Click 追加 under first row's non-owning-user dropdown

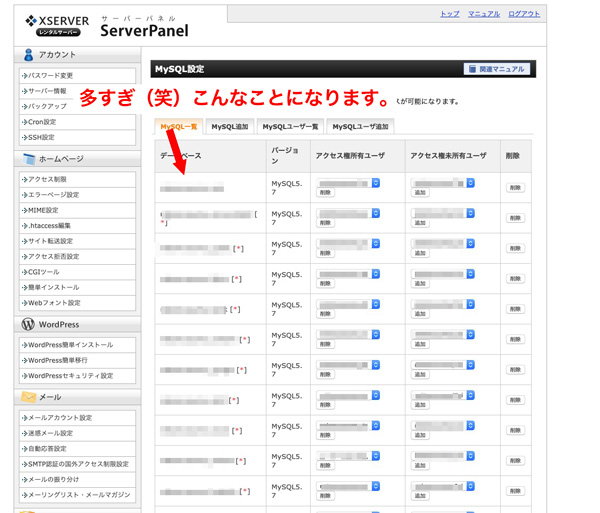point(420,192)
